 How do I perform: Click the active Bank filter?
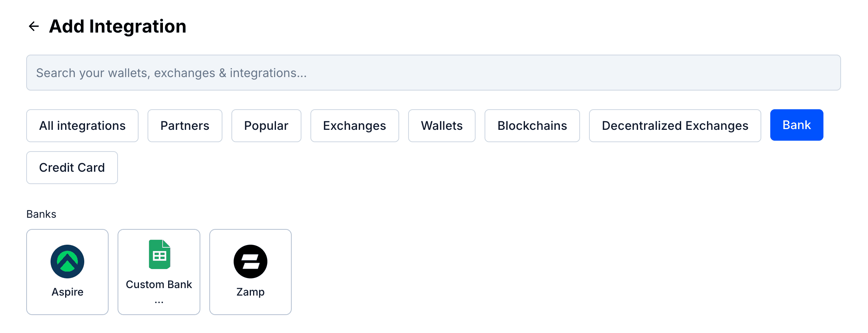[x=796, y=125]
